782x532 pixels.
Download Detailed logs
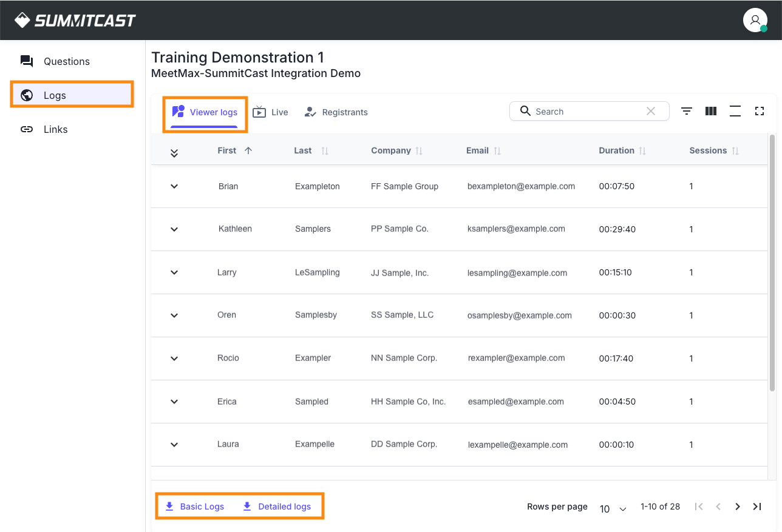coord(277,507)
